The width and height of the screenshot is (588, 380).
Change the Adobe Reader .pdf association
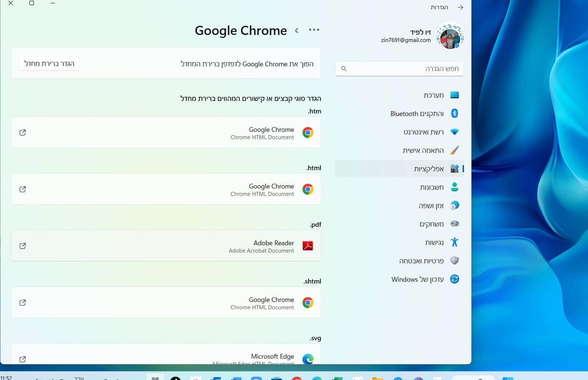[166, 246]
